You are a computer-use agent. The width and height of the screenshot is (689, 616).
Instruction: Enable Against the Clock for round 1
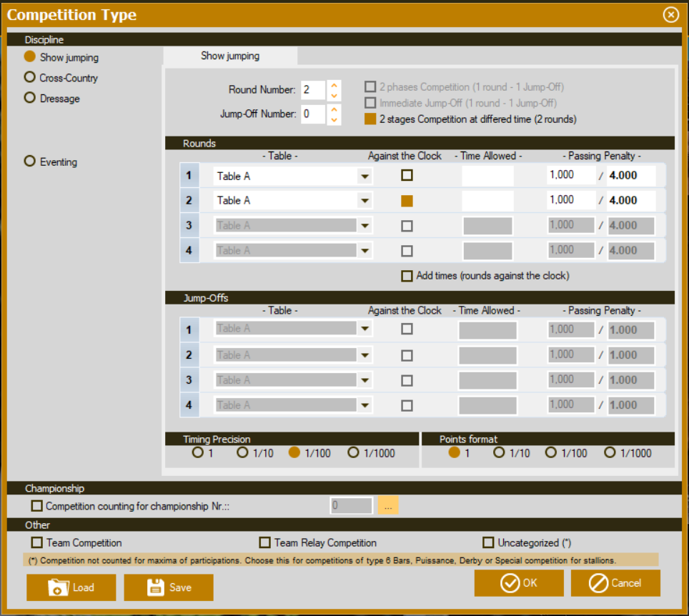tap(407, 175)
